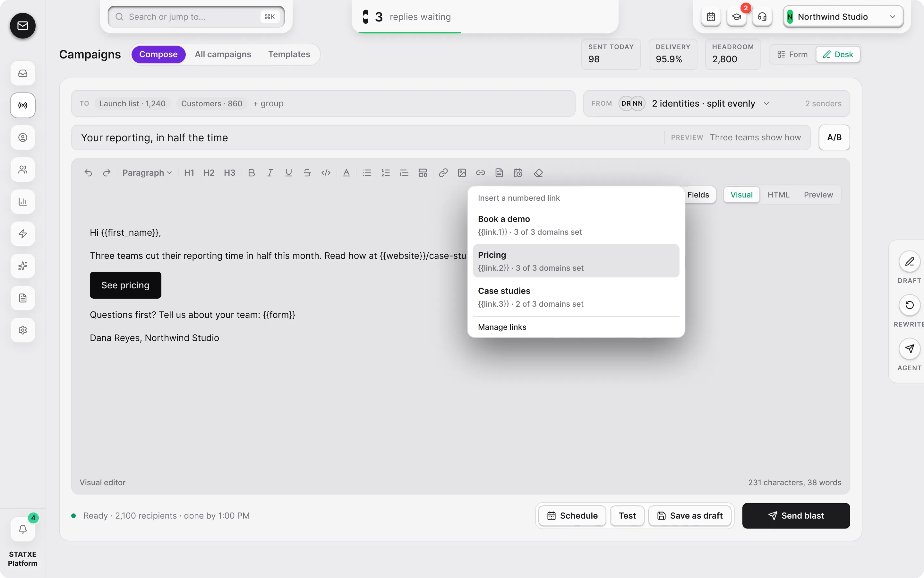Switch editor to Preview mode
This screenshot has width=924, height=578.
pyautogui.click(x=818, y=195)
